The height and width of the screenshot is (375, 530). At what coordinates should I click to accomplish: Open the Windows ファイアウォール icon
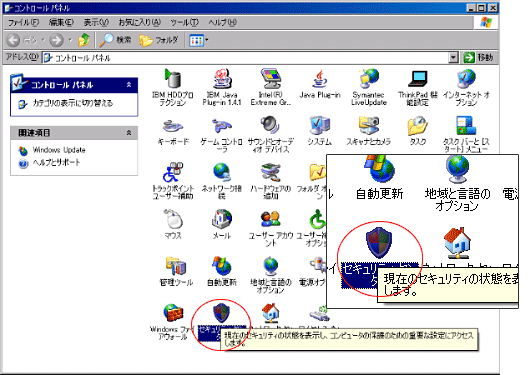click(x=172, y=322)
